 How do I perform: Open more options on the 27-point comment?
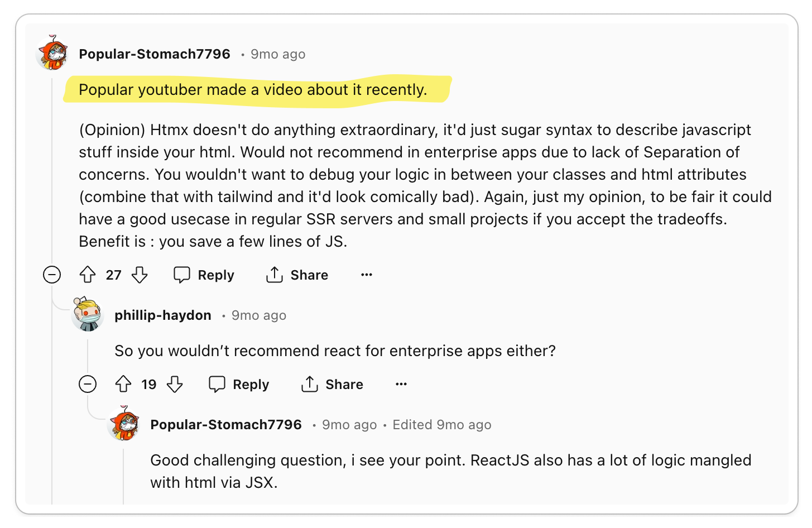coord(367,275)
